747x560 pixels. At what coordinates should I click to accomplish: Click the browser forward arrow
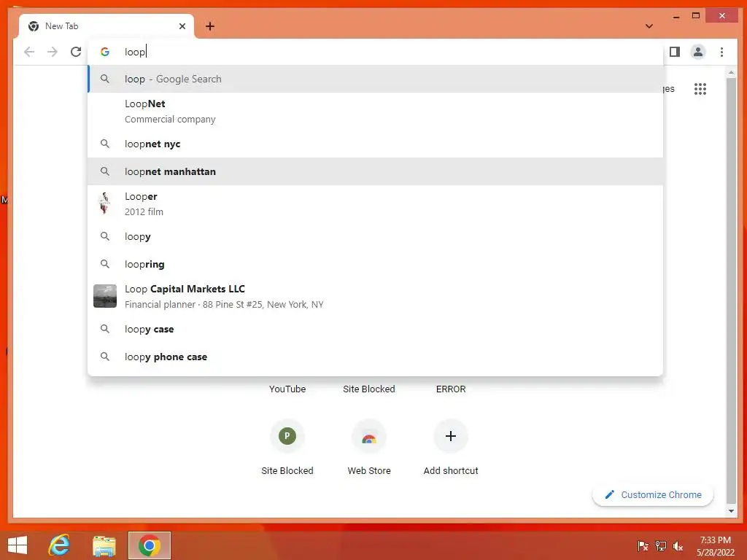[x=53, y=52]
